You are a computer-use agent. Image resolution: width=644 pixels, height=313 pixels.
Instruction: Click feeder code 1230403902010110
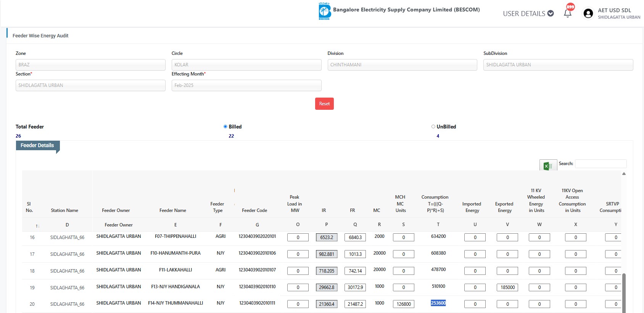pyautogui.click(x=257, y=287)
